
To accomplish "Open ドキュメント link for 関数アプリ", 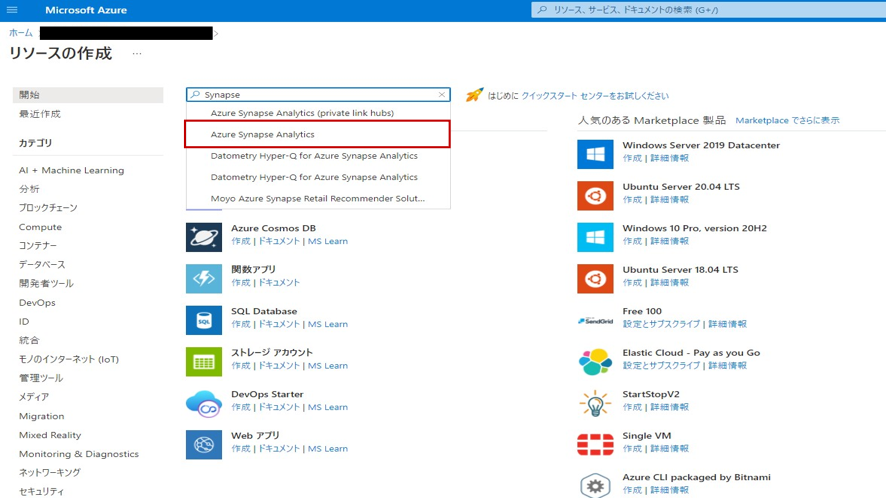I will 279,283.
